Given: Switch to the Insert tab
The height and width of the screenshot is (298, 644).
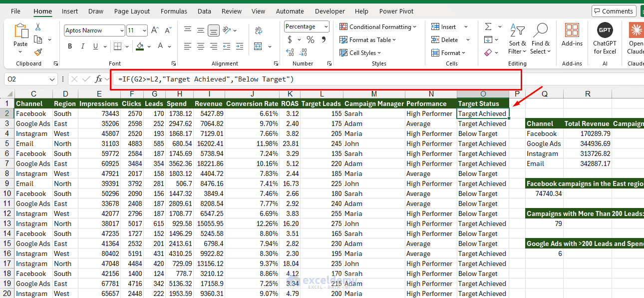Looking at the screenshot, I should 70,11.
